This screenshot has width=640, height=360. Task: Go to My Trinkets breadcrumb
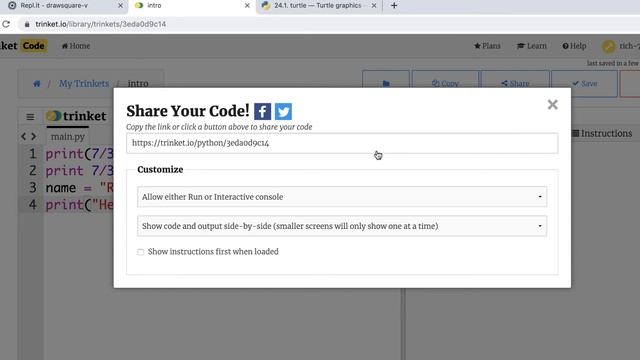(84, 84)
